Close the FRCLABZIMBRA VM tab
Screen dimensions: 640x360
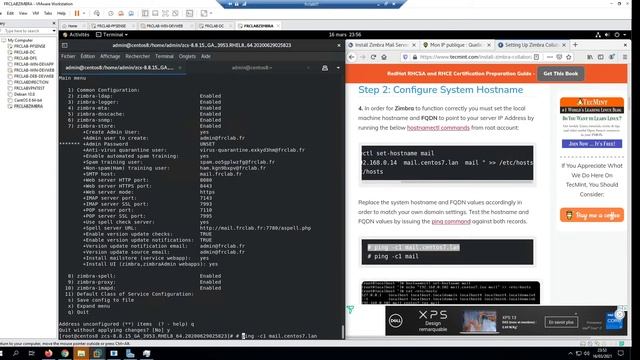click(278, 26)
